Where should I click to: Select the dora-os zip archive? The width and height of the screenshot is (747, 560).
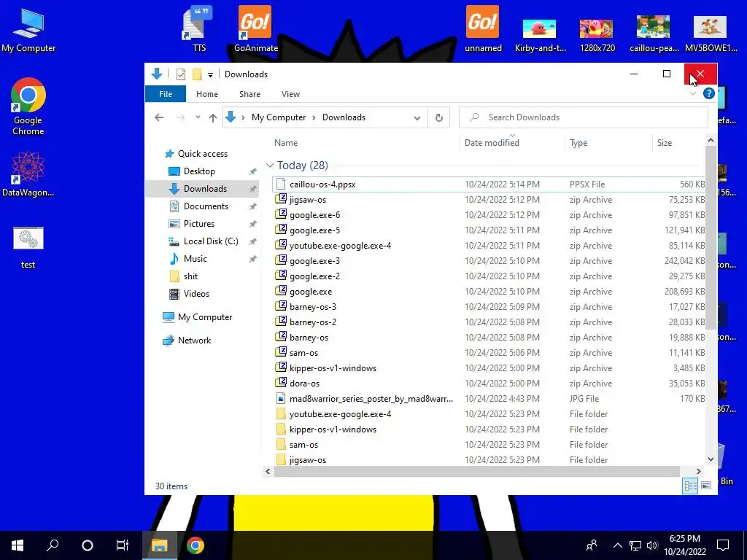pyautogui.click(x=488, y=383)
